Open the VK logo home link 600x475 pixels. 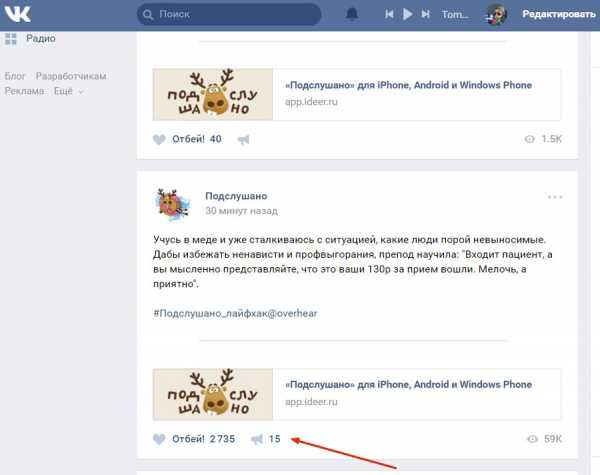(18, 14)
